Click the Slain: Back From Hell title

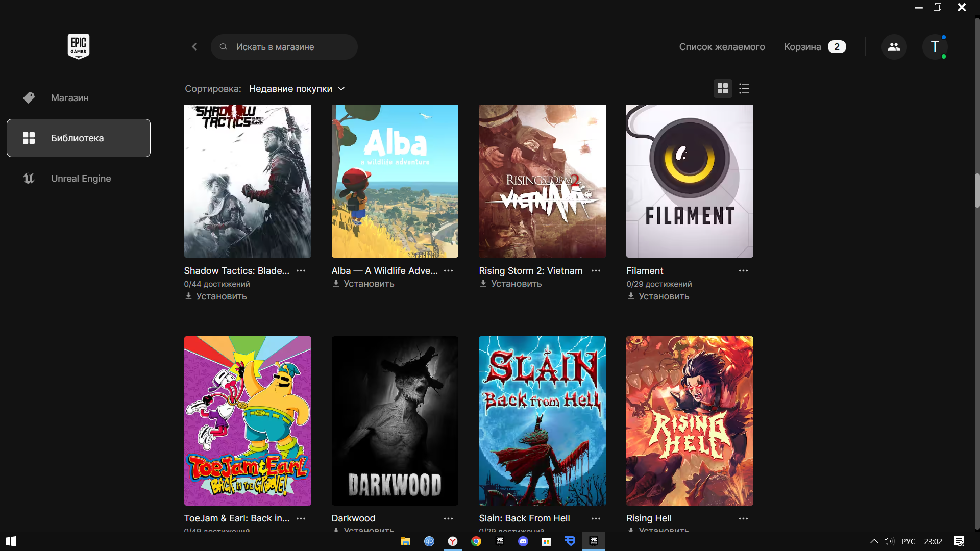click(x=524, y=518)
